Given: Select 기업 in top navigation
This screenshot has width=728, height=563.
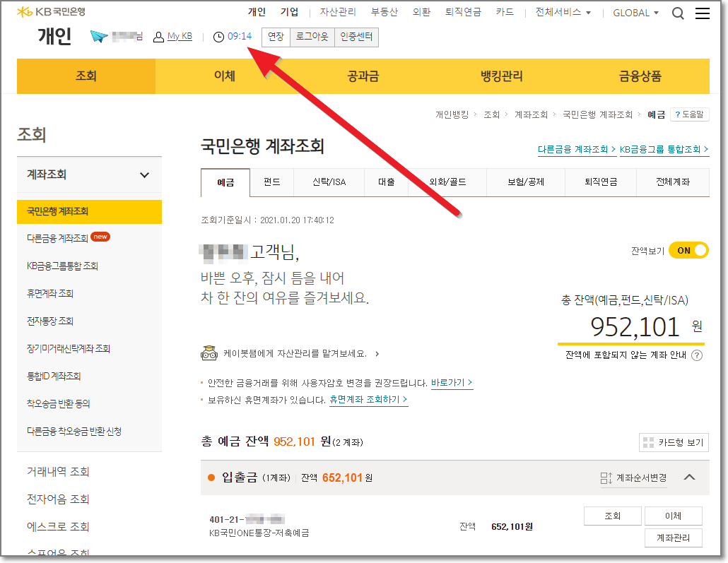Looking at the screenshot, I should coord(289,12).
